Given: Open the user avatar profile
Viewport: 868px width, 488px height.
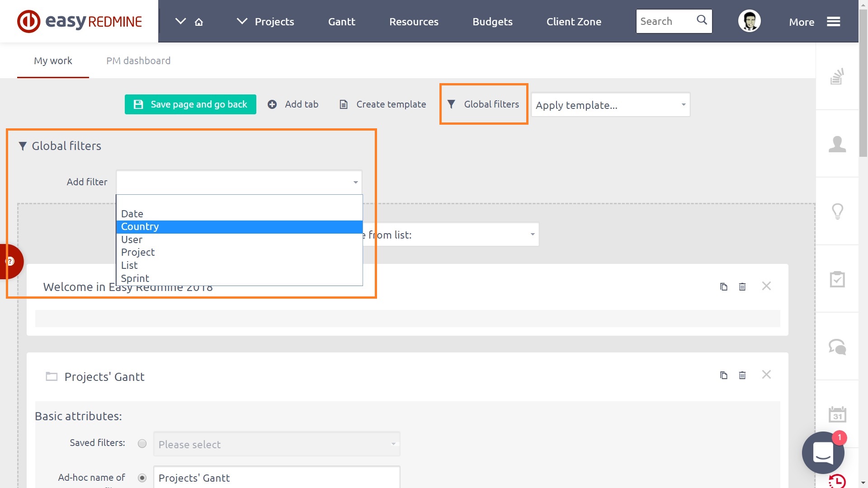Looking at the screenshot, I should click(749, 21).
